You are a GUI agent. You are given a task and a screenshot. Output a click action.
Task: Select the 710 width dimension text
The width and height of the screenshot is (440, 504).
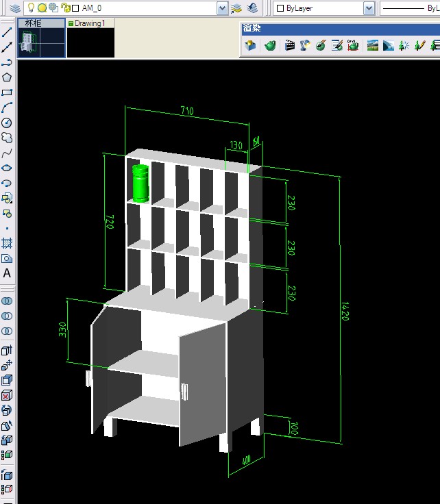click(x=187, y=111)
